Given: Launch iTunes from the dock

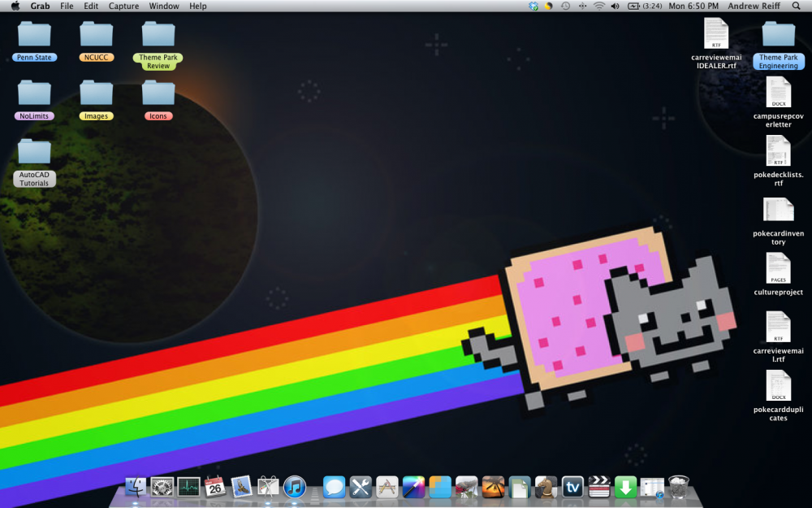Looking at the screenshot, I should [x=294, y=487].
